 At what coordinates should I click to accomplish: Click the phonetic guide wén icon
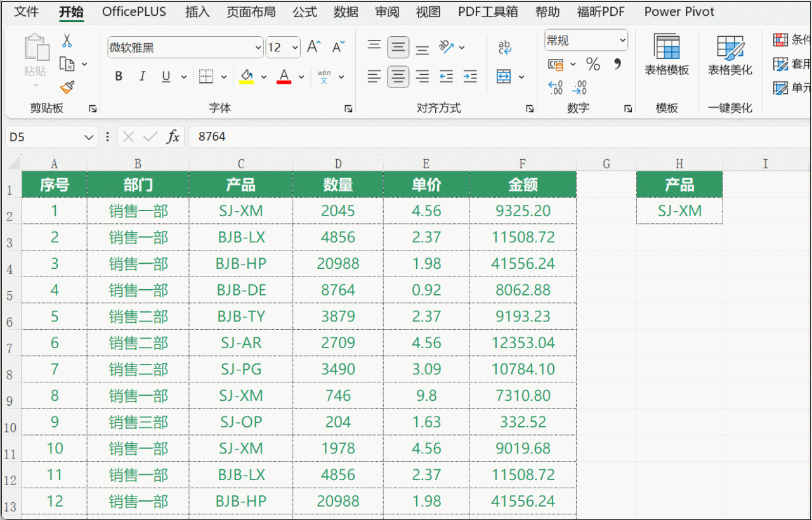click(x=324, y=77)
